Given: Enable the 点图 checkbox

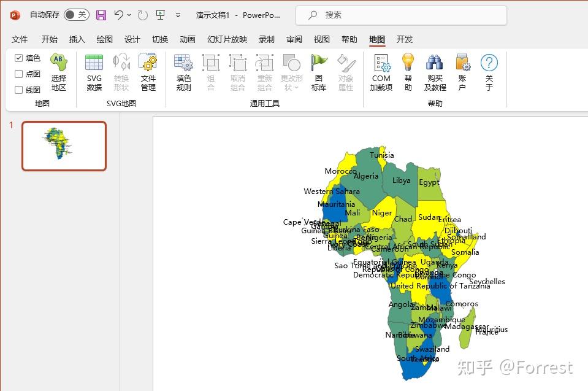Looking at the screenshot, I should click(x=20, y=75).
